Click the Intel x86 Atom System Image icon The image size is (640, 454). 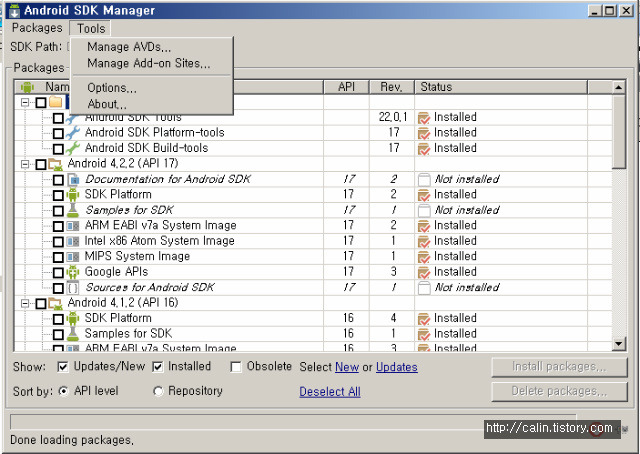coord(73,241)
